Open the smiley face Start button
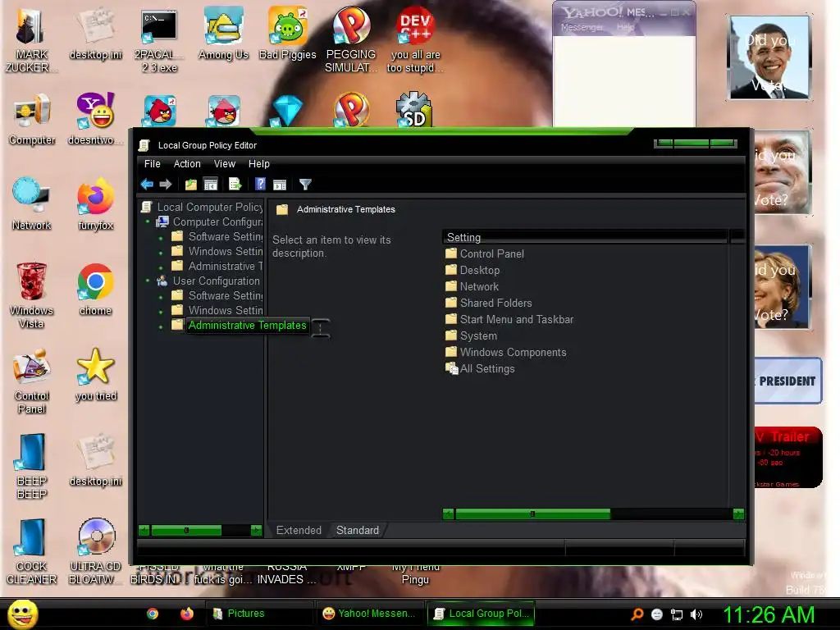This screenshot has height=630, width=840. (22, 614)
